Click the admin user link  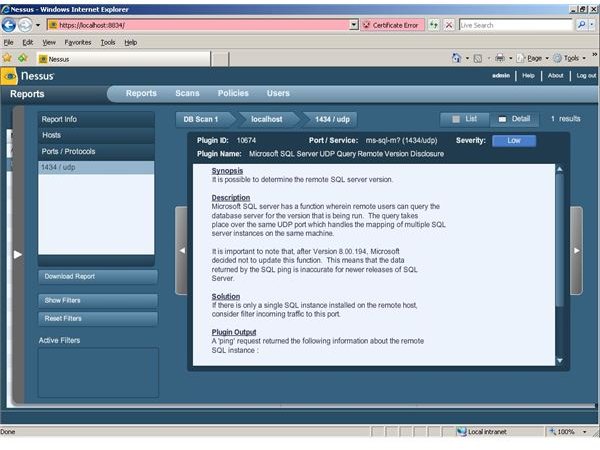(x=501, y=76)
